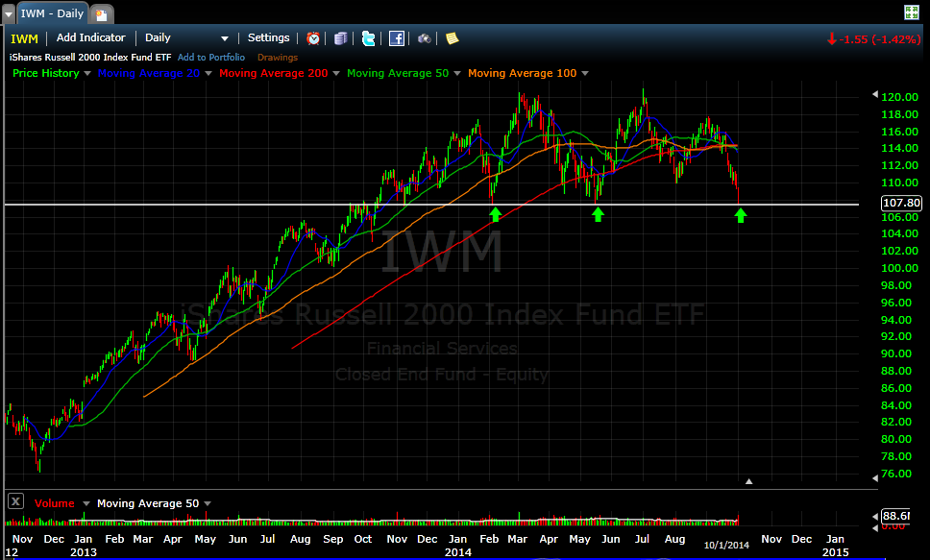
Task: Open the chart tab list arrow
Action: click(9, 14)
